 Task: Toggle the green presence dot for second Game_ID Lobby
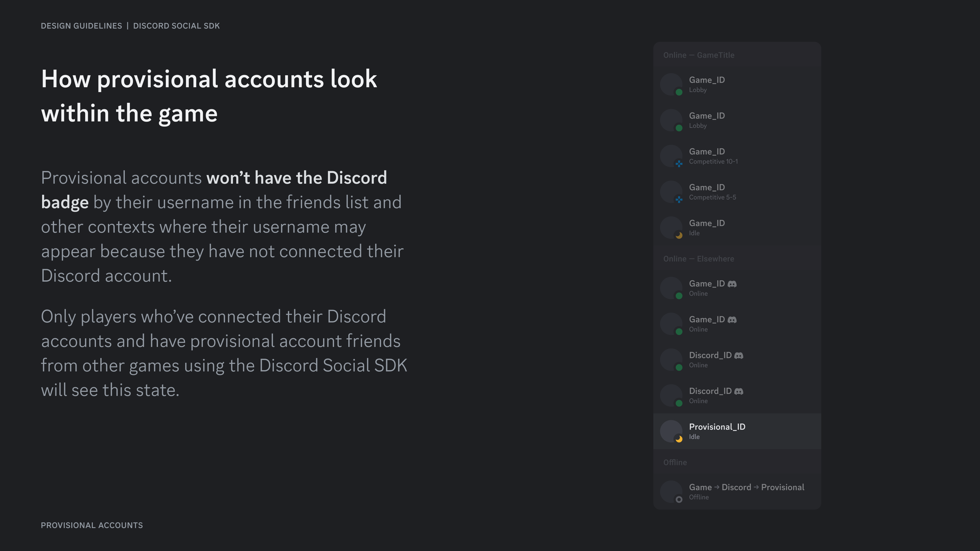pyautogui.click(x=679, y=128)
